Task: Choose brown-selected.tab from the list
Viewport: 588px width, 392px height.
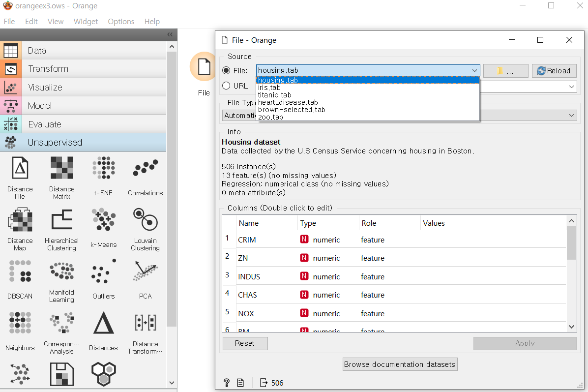Action: click(368, 110)
